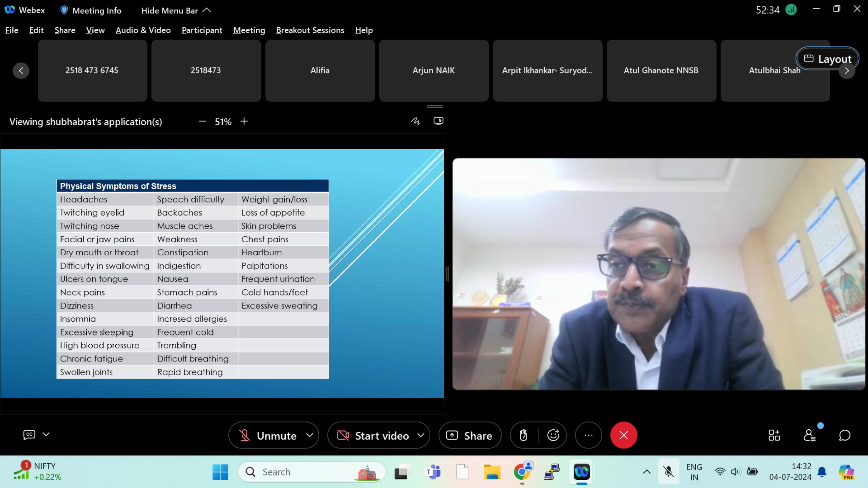
Task: Zoom in shared content with plus
Action: tap(244, 121)
